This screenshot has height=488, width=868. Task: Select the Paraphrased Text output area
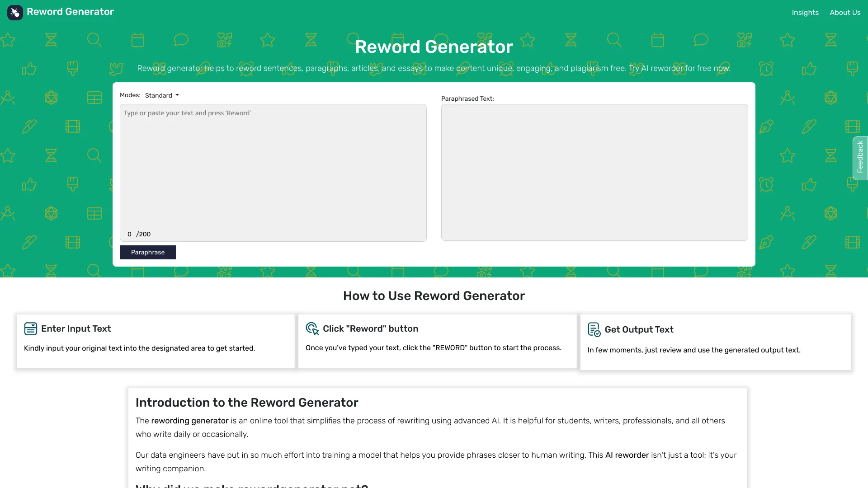click(594, 172)
